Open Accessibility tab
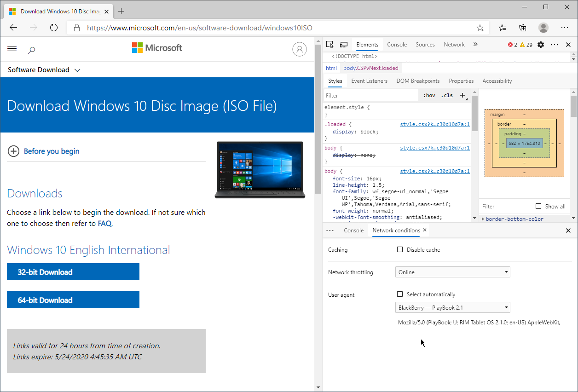The image size is (578, 392). [497, 81]
